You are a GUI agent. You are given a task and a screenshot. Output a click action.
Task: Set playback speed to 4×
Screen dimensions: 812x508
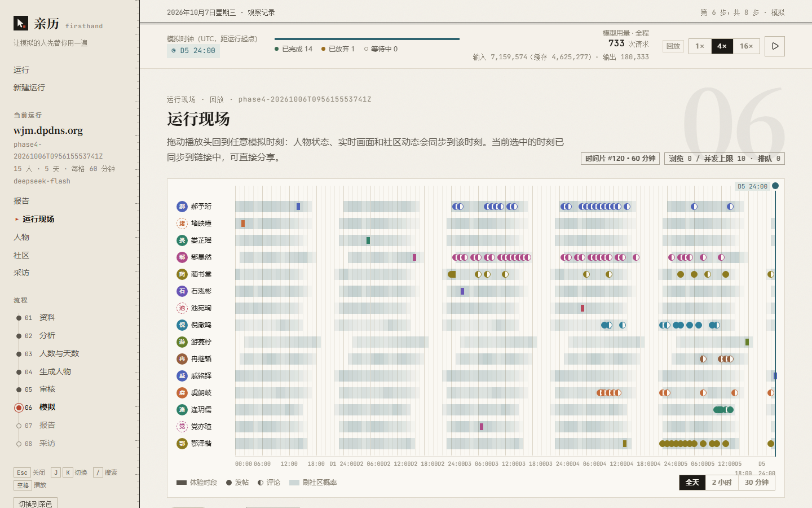[x=722, y=46]
